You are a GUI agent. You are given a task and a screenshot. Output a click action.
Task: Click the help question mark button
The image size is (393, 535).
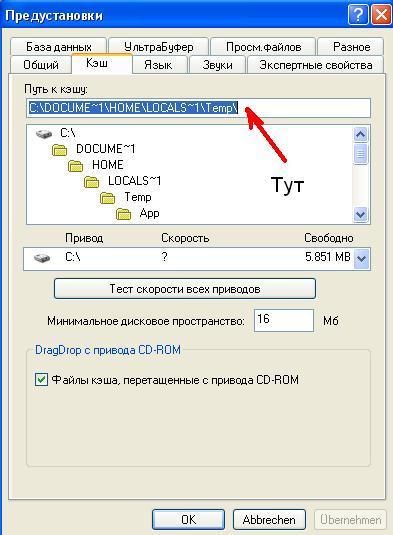tap(358, 15)
